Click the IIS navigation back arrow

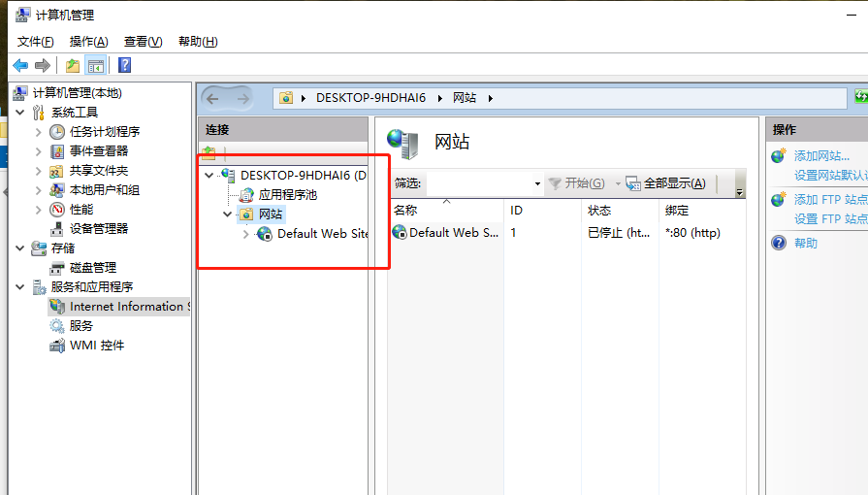click(212, 99)
